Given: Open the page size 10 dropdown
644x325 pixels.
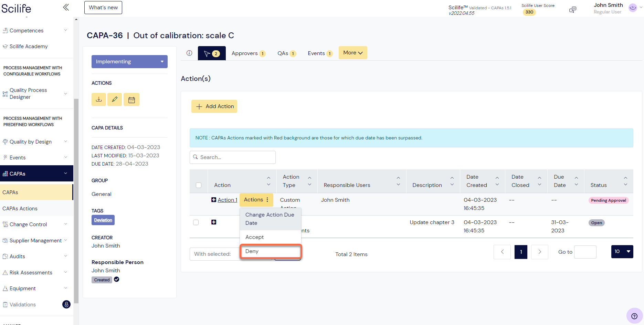Looking at the screenshot, I should click(x=622, y=252).
